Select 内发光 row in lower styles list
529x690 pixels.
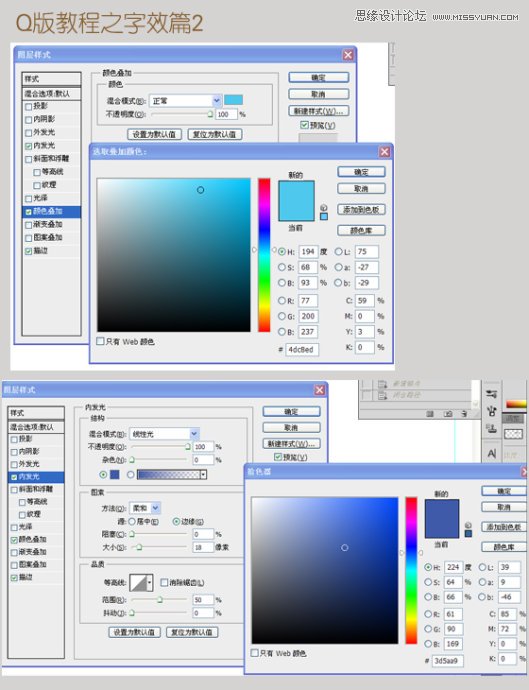pos(36,477)
